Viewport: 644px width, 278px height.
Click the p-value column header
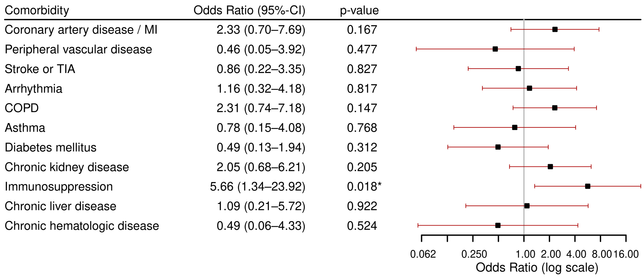click(x=359, y=10)
